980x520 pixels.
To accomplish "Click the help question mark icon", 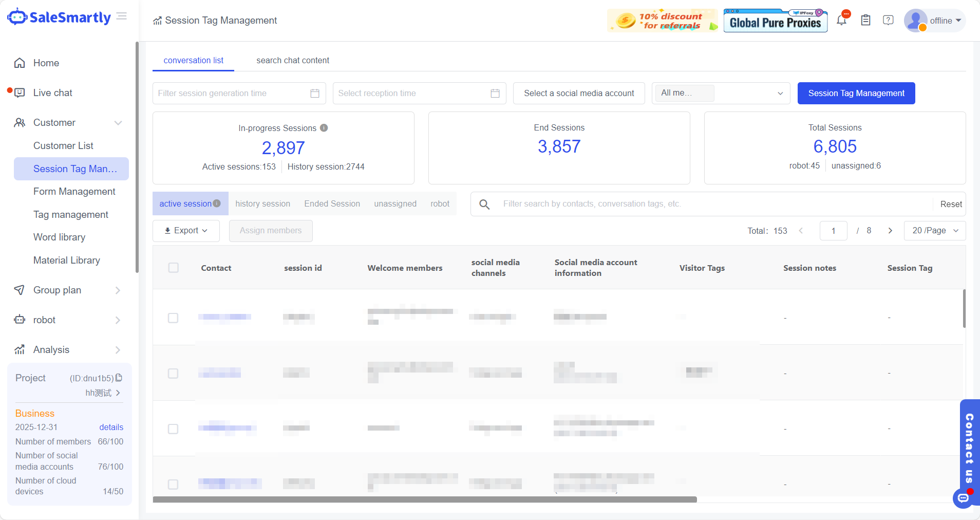I will point(888,21).
